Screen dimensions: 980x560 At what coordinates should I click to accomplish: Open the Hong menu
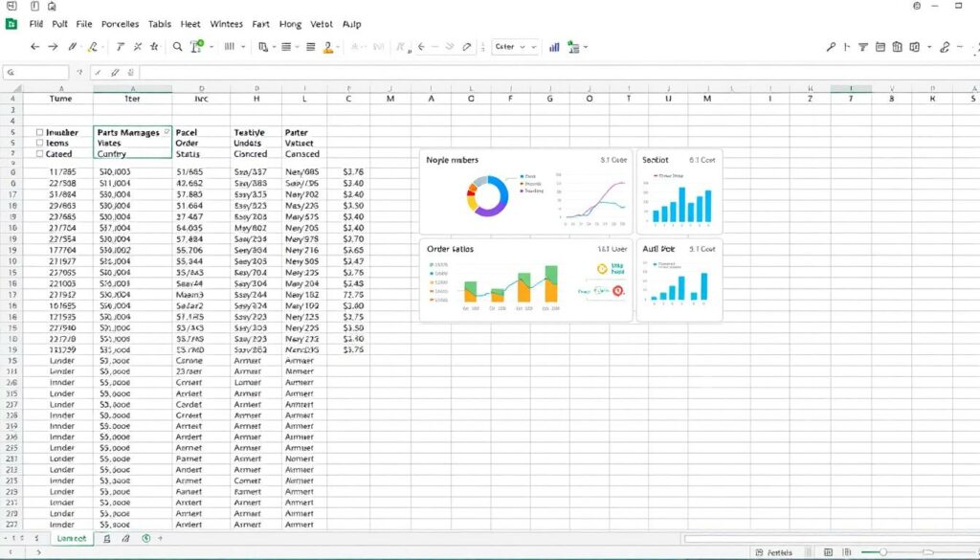(x=290, y=24)
